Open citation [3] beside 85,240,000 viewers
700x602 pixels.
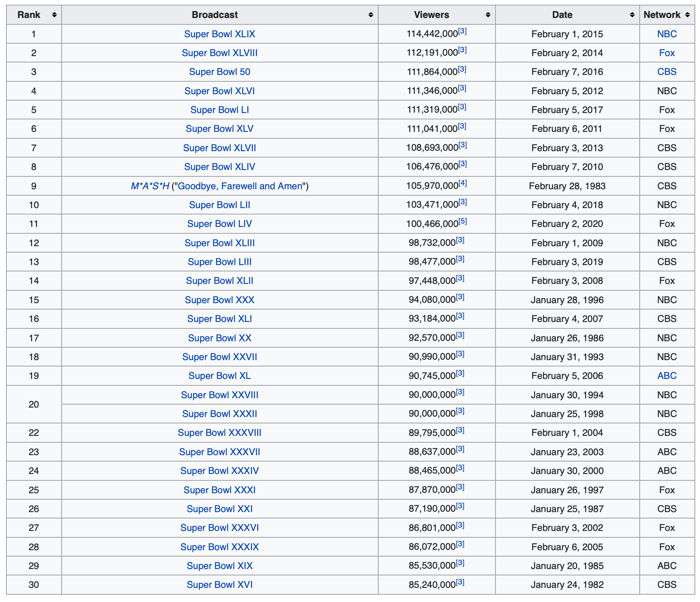[460, 582]
